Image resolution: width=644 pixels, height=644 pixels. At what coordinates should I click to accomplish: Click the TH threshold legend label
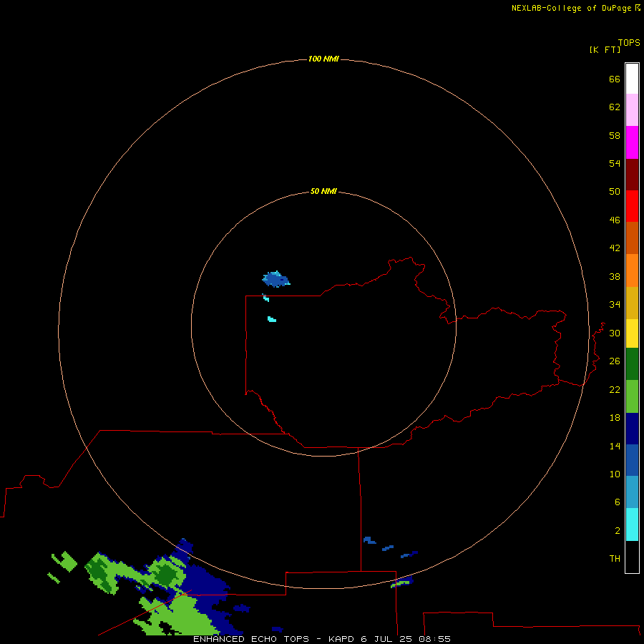pyautogui.click(x=615, y=559)
